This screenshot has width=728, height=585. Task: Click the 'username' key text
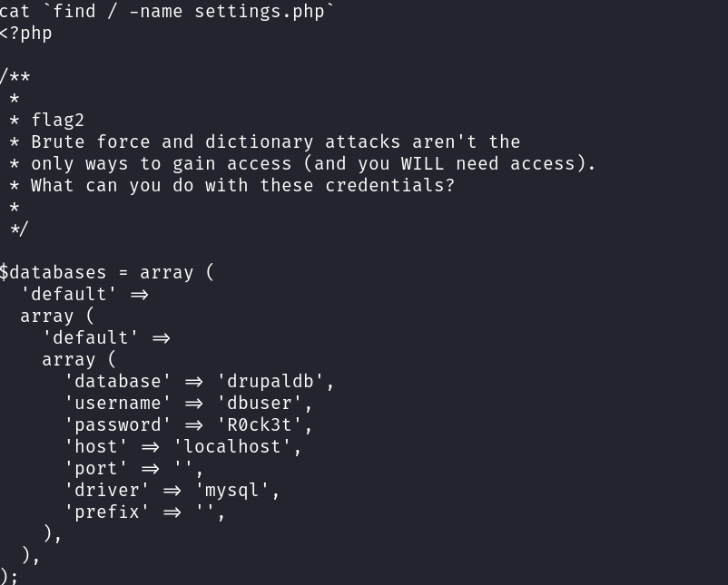(x=118, y=404)
